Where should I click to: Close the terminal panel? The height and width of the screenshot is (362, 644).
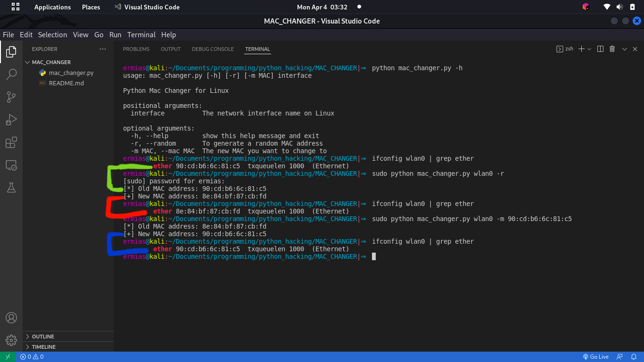click(x=635, y=49)
